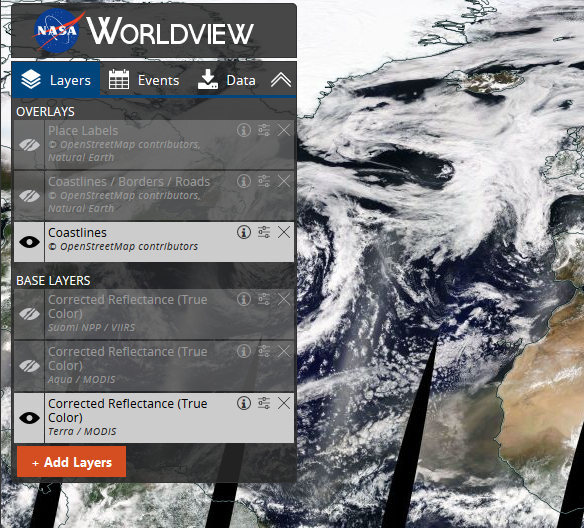Screen dimensions: 584x528
Task: Click the Add Layers button
Action: (x=72, y=462)
